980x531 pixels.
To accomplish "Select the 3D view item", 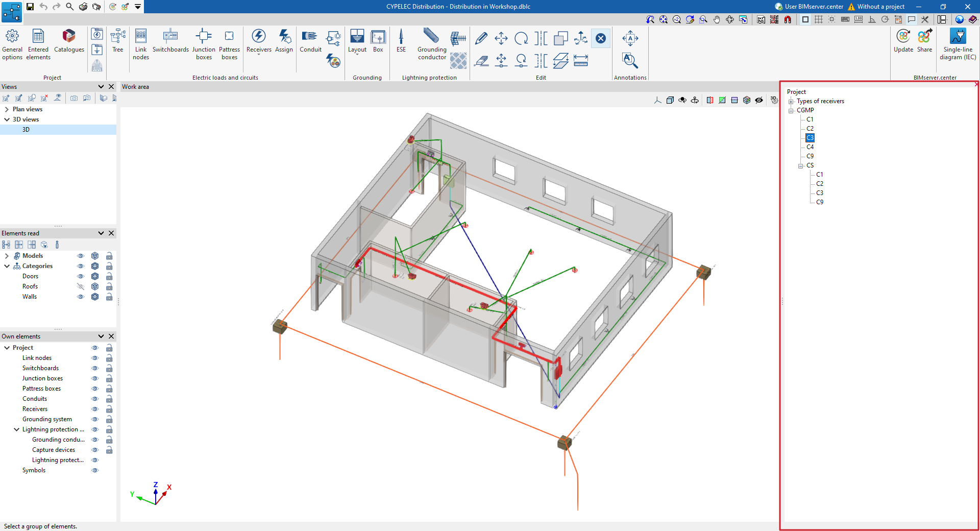I will click(x=26, y=130).
